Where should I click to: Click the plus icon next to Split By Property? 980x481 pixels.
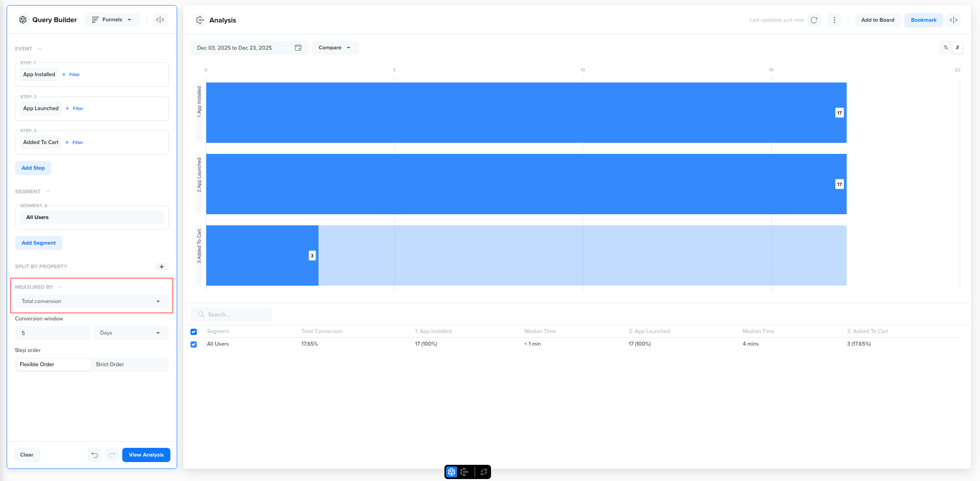coord(161,267)
